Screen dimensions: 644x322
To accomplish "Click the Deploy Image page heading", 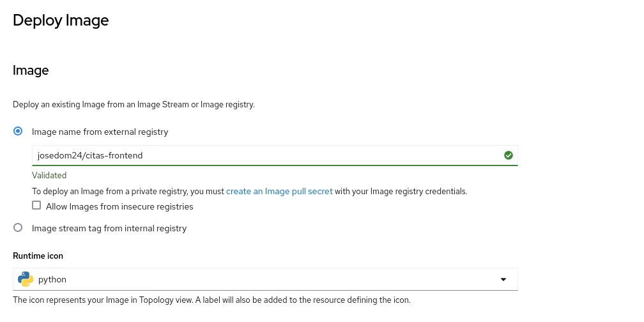I will pyautogui.click(x=61, y=20).
